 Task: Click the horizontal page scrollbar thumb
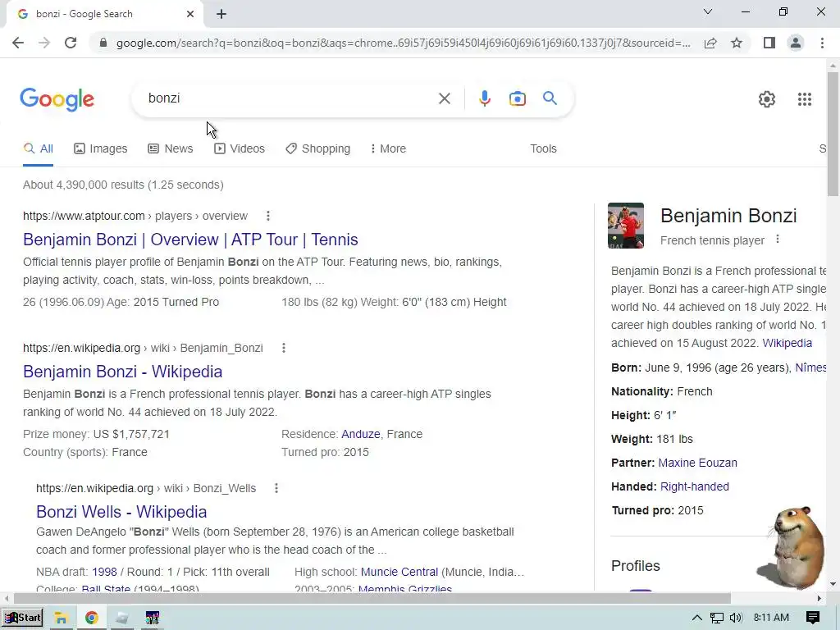tap(372, 598)
